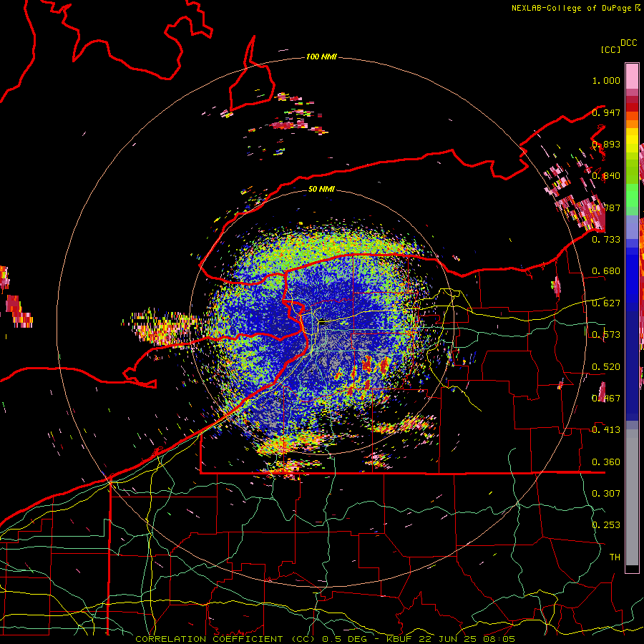The image size is (644, 644).
Task: Click the 100 NMI range ring label
Action: (321, 57)
